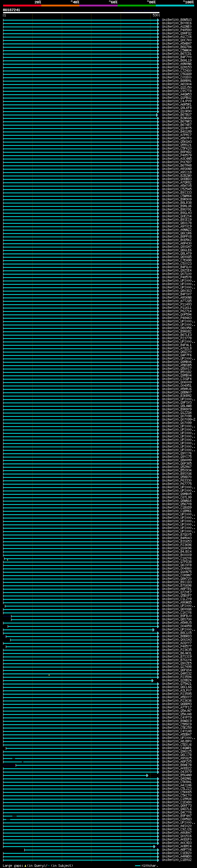Select the label UniRef100_B6TNR3
The width and height of the screenshot is (197, 868).
click(x=177, y=122)
